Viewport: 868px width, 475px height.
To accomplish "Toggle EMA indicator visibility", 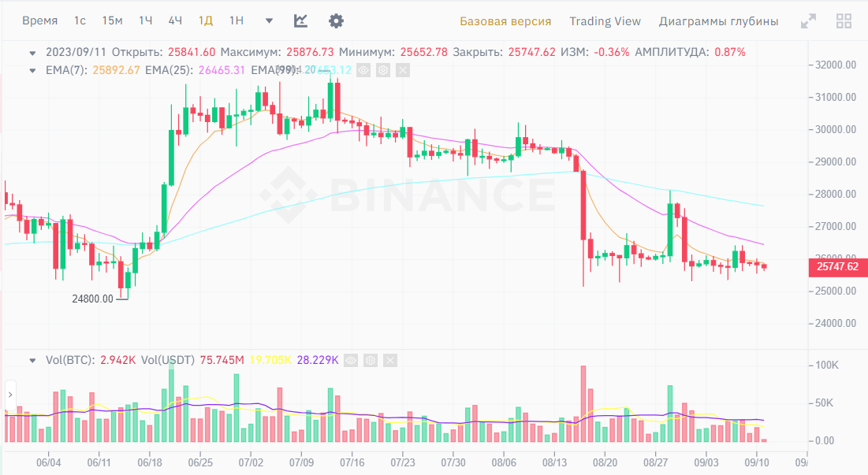I will (363, 70).
